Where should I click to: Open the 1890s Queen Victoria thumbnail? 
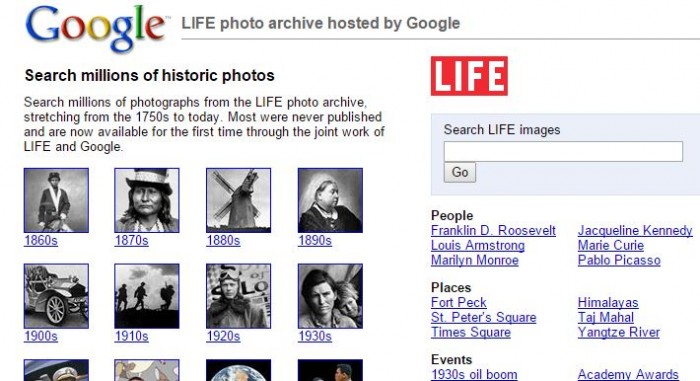pyautogui.click(x=330, y=200)
